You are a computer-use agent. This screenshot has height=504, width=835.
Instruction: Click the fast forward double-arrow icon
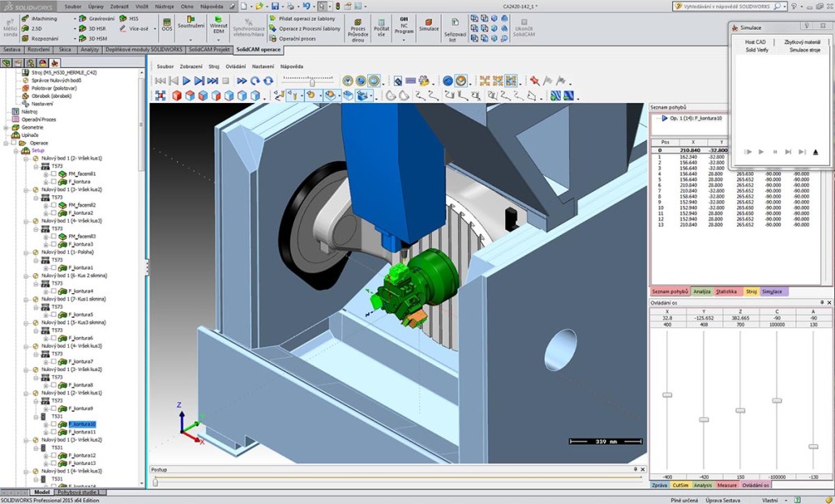click(242, 81)
